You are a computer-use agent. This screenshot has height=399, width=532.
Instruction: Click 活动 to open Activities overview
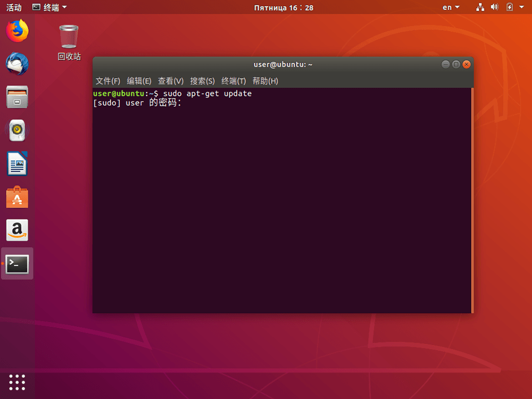point(13,7)
